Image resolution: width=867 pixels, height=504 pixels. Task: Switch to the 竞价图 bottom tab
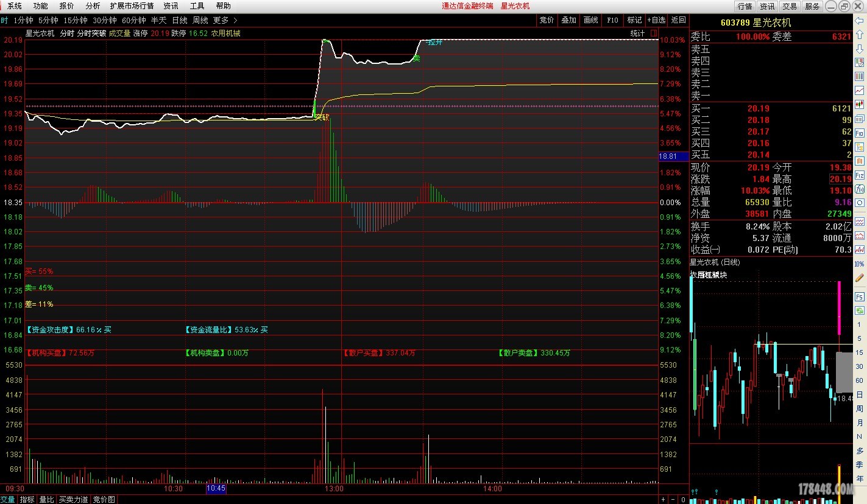pos(104,499)
